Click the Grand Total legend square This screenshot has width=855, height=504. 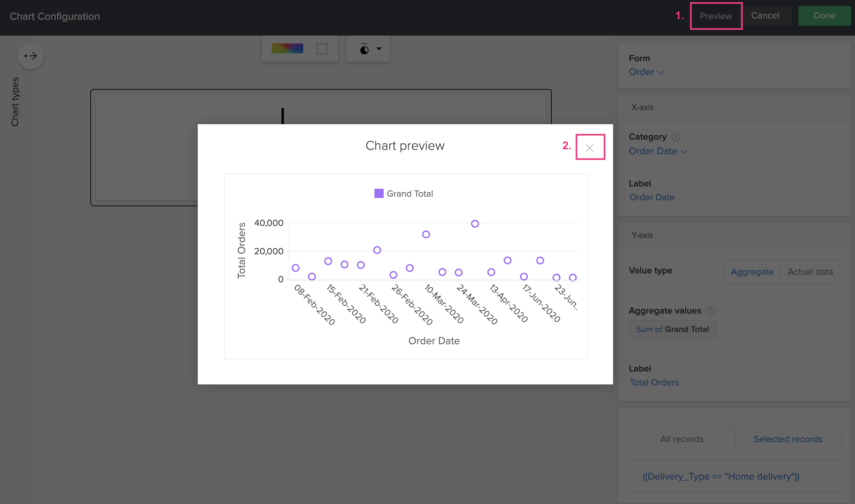tap(379, 194)
